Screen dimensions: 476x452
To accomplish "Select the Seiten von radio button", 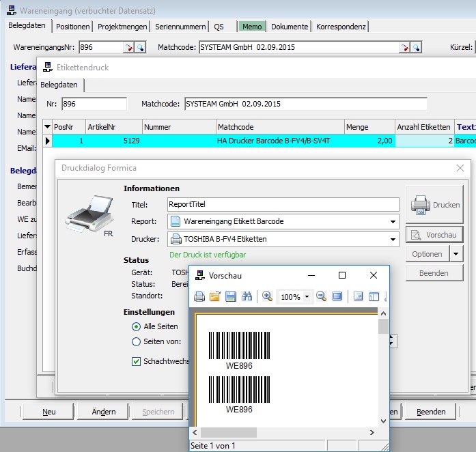I will 136,342.
